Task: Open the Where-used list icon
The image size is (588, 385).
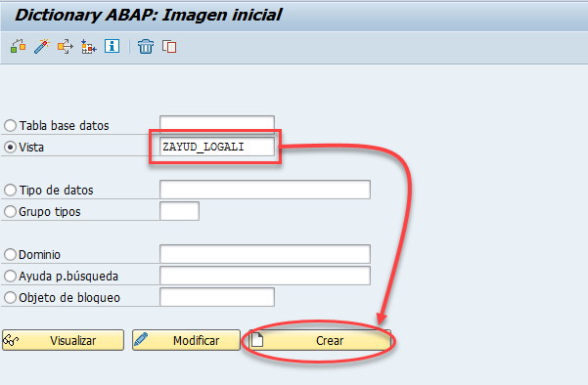Action: (x=66, y=47)
